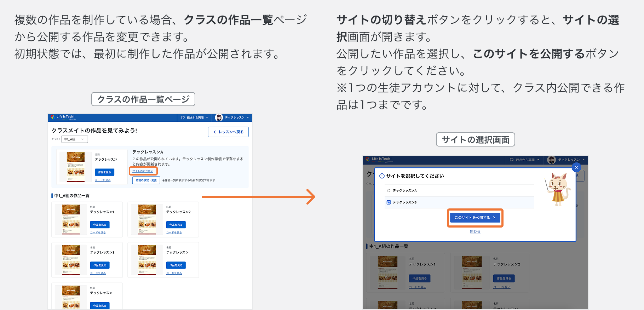Close the site selection dialog with X
644x310 pixels.
pos(576,167)
